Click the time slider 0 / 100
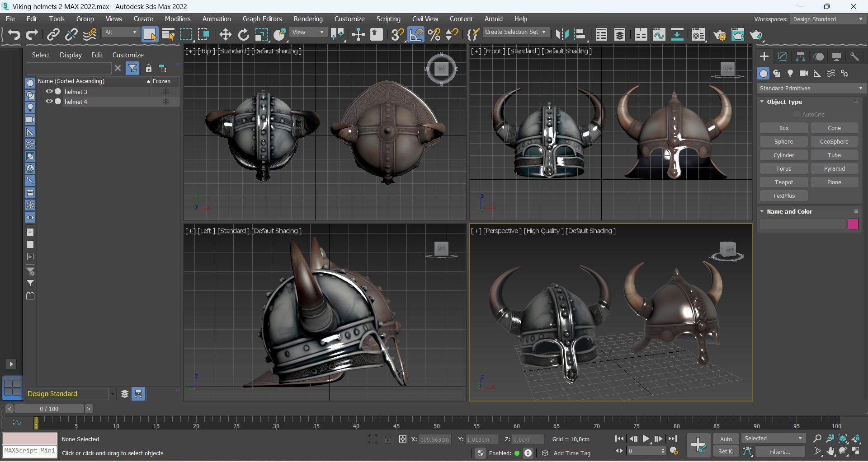The height and width of the screenshot is (462, 868). [49, 409]
